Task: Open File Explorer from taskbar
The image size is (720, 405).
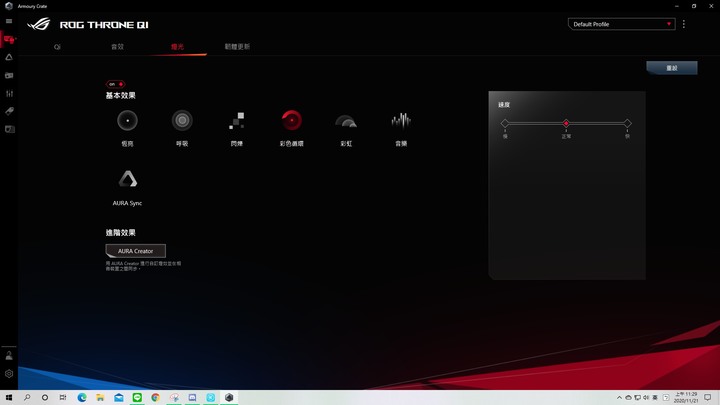Action: pos(100,397)
